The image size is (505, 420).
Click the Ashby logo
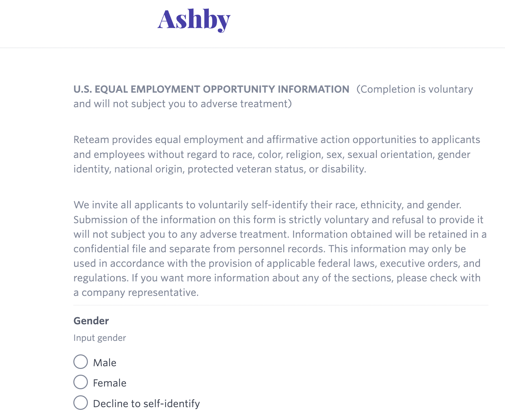coord(194,20)
